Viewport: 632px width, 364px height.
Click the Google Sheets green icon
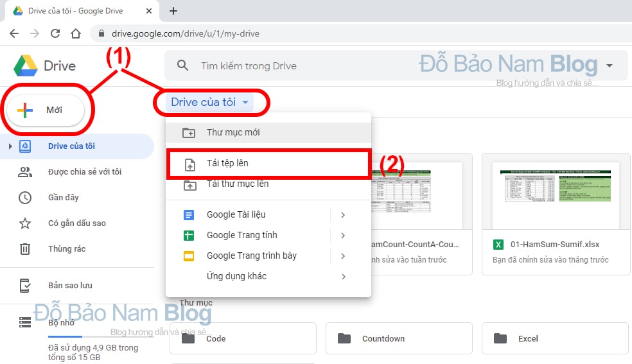pyautogui.click(x=189, y=236)
